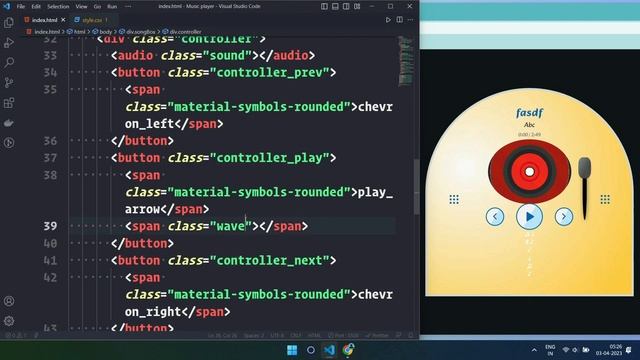
Task: Toggle the primary side bar layout icon
Action: click(324, 6)
